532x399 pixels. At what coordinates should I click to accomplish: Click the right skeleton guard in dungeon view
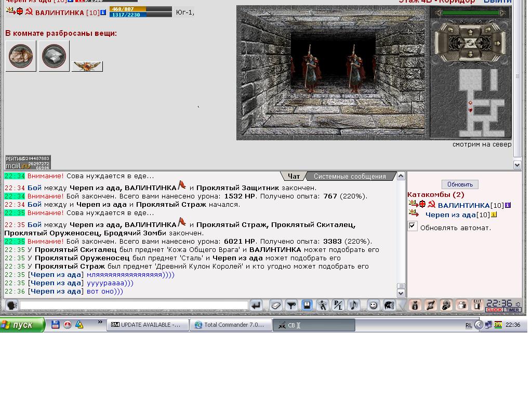354,69
